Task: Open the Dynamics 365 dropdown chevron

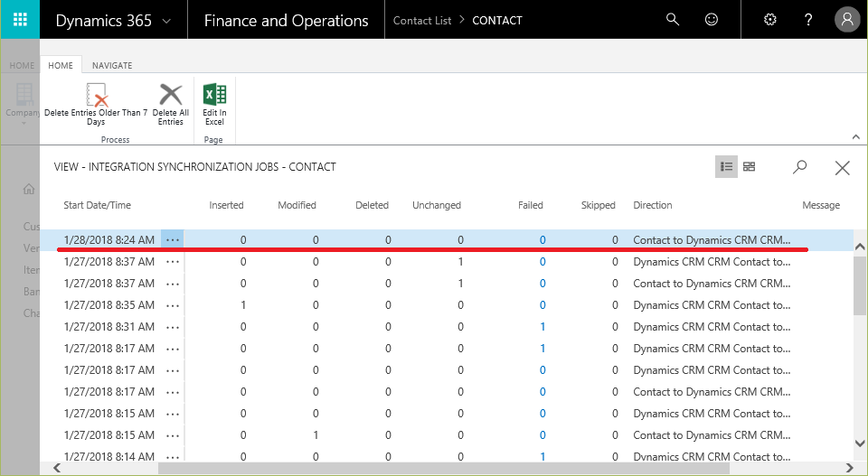Action: pyautogui.click(x=166, y=21)
